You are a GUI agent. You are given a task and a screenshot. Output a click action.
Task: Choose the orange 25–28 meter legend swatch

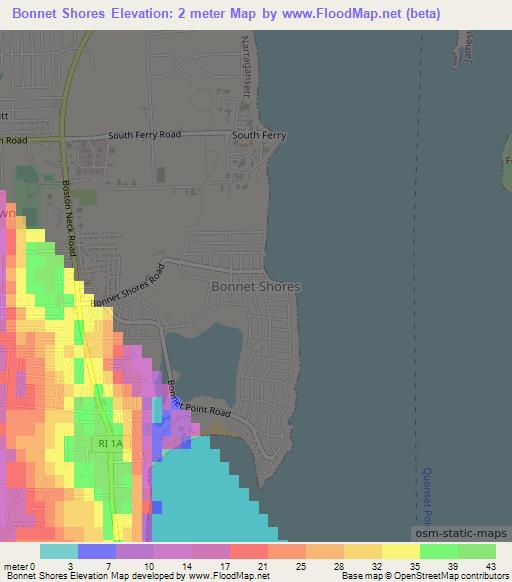pos(325,551)
